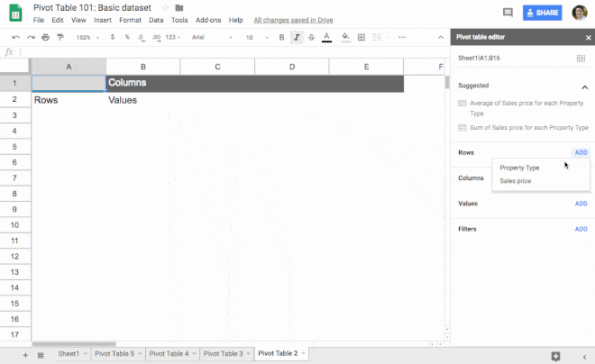Open the fill color picker

tap(345, 37)
